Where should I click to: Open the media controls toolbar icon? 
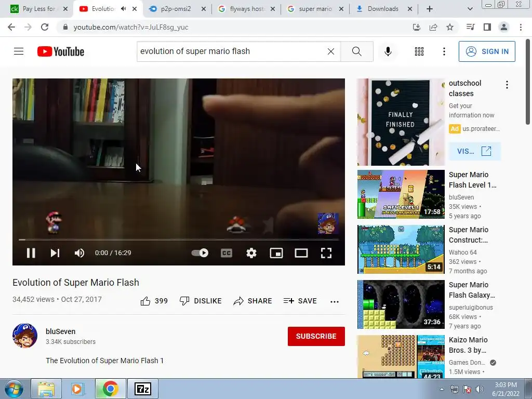[x=471, y=27]
